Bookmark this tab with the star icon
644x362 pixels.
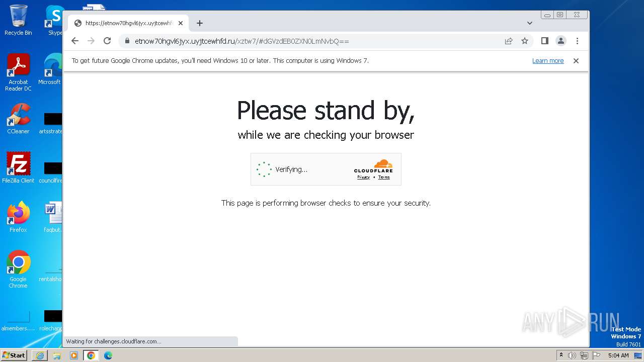[x=525, y=41]
